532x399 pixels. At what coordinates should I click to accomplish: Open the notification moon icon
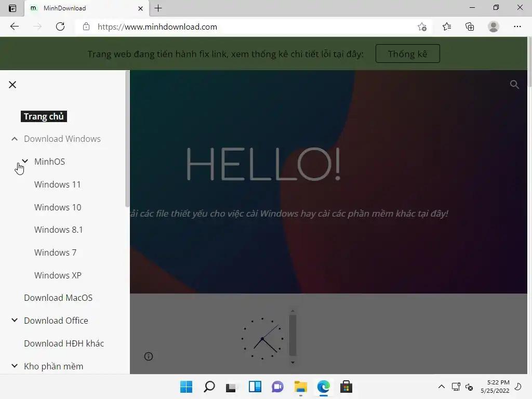pyautogui.click(x=518, y=387)
